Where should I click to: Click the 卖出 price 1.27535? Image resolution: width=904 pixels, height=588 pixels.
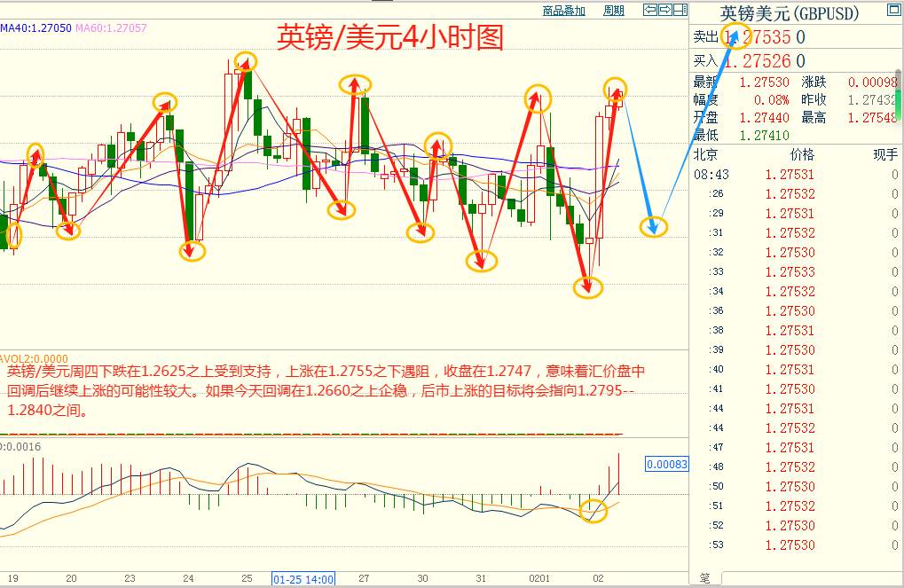click(x=758, y=37)
